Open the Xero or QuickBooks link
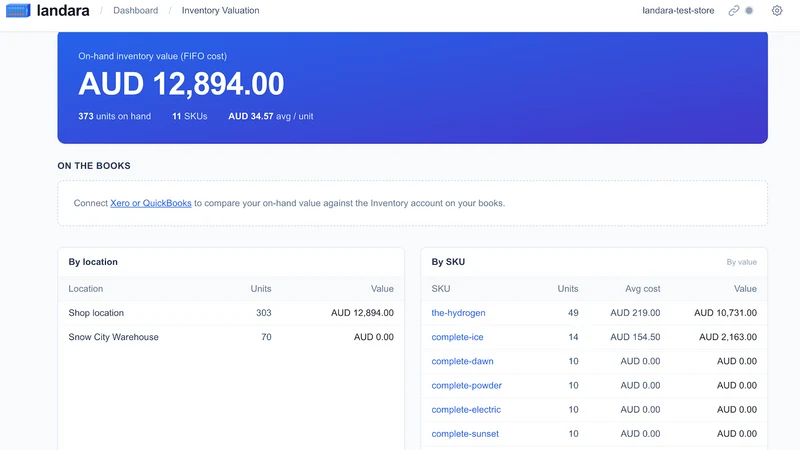The width and height of the screenshot is (800, 450). (151, 203)
